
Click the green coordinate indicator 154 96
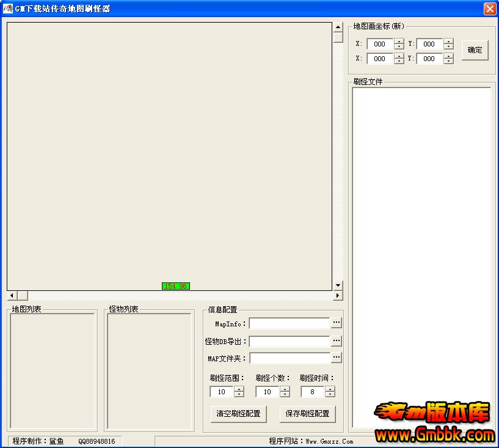click(176, 286)
